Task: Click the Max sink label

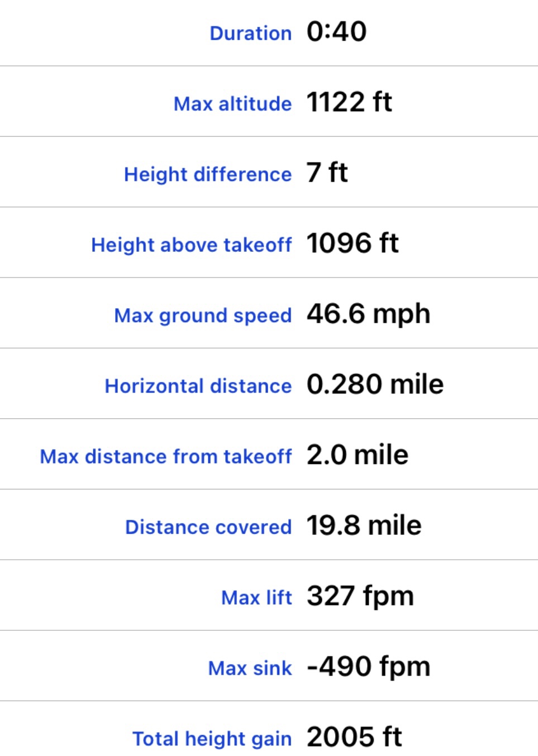Action: coord(250,668)
